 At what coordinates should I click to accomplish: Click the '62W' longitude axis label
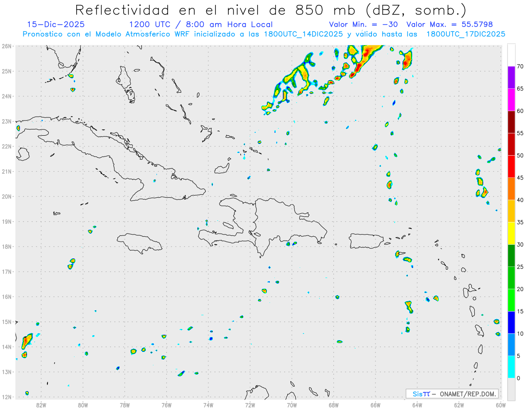[x=459, y=405]
